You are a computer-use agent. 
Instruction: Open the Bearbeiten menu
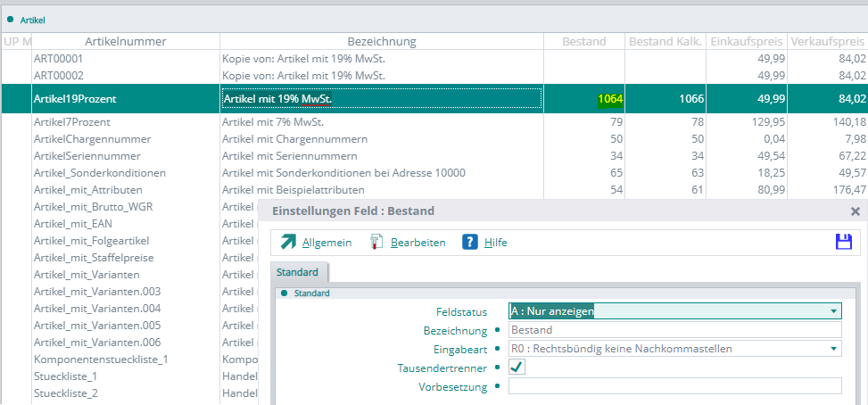point(417,243)
